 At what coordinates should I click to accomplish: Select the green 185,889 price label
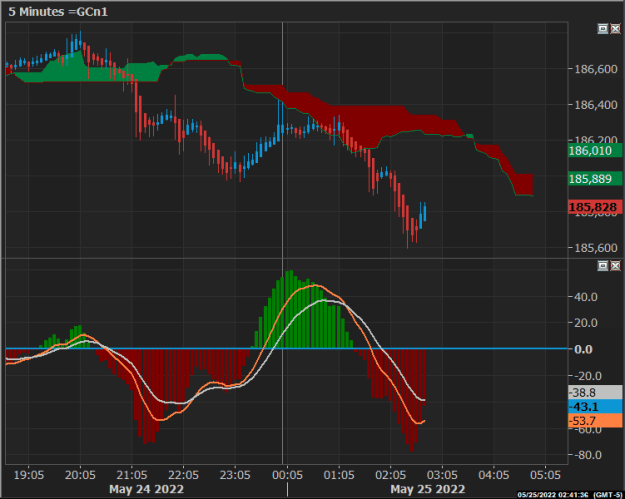pos(595,179)
